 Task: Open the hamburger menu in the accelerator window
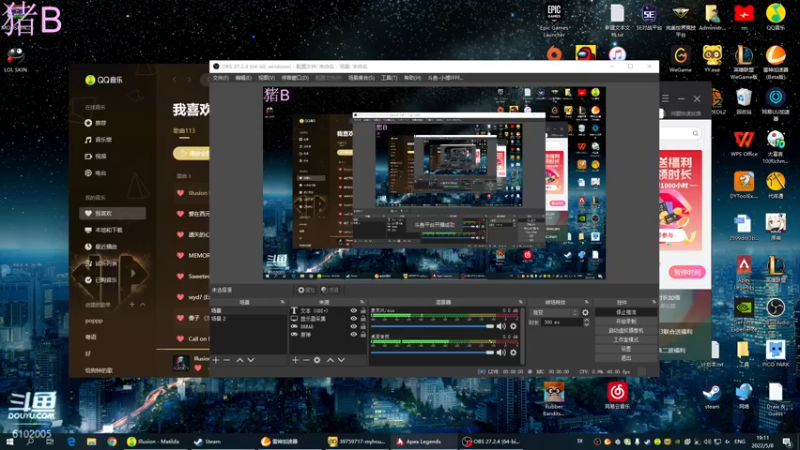(x=665, y=98)
